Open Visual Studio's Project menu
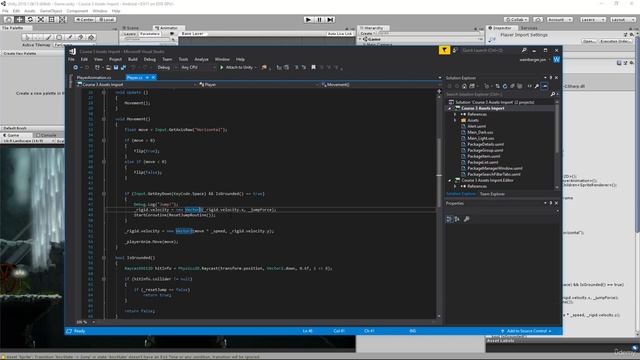 coord(115,59)
